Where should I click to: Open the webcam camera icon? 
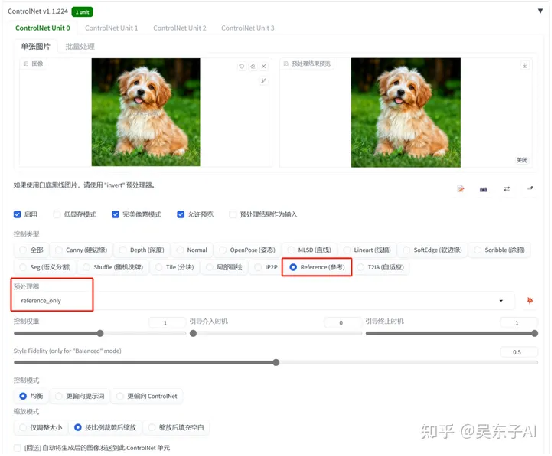pyautogui.click(x=484, y=189)
